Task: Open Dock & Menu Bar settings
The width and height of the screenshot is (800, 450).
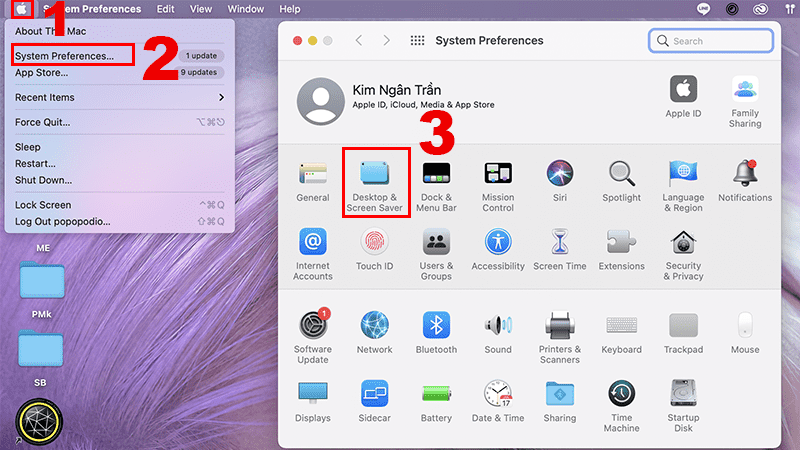Action: 436,186
